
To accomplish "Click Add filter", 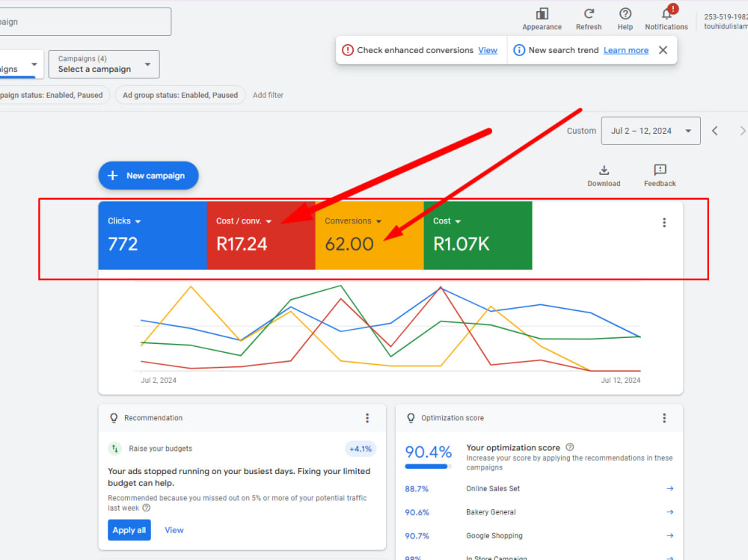I will coord(268,95).
